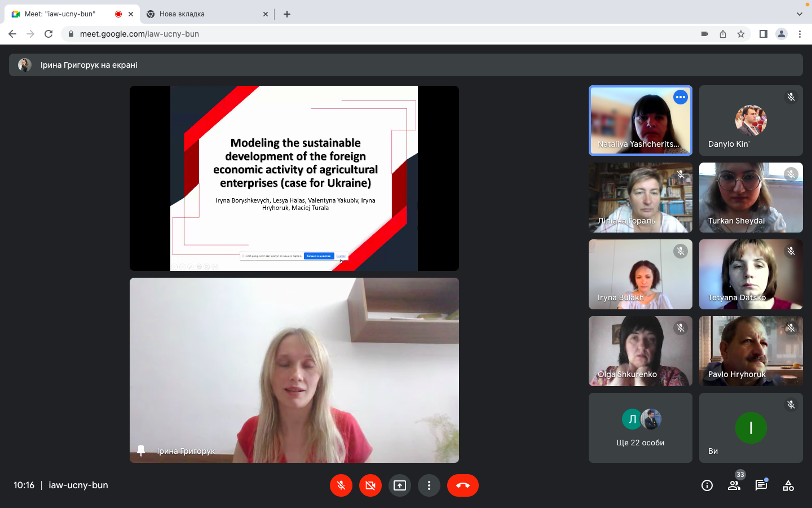Show the participants list
Image resolution: width=812 pixels, height=508 pixels.
[x=734, y=485]
